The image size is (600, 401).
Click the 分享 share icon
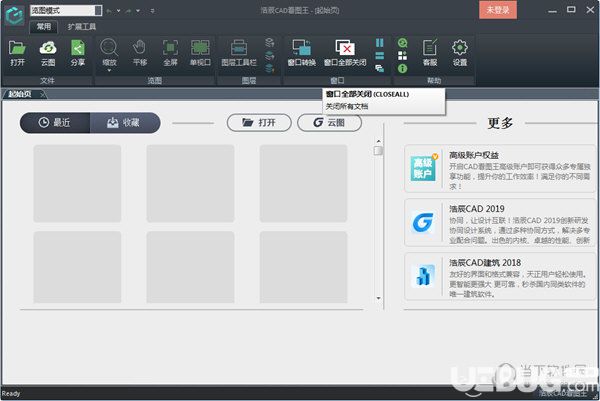point(78,49)
